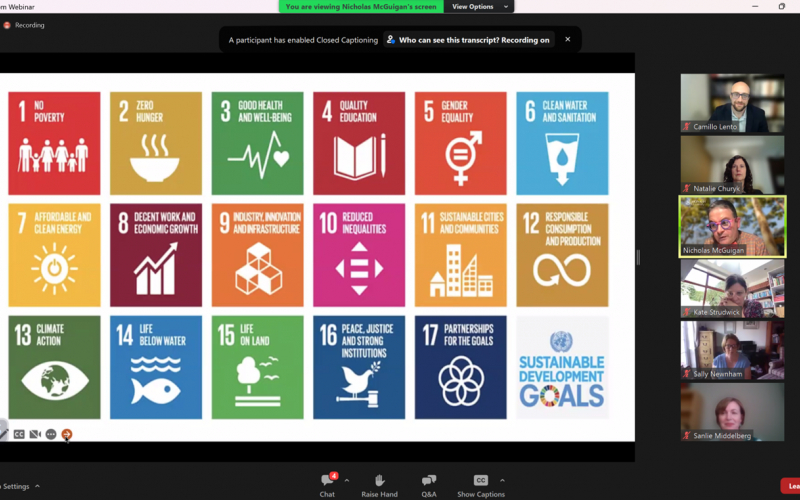Viewport: 800px width, 500px height.
Task: Click the Peace, Justice and Strong Institutions tile
Action: [359, 367]
